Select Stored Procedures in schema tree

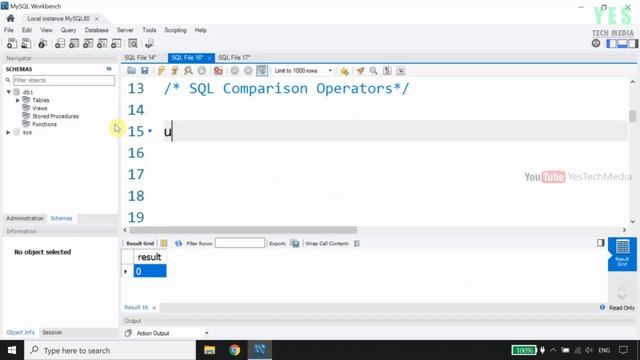tap(56, 116)
